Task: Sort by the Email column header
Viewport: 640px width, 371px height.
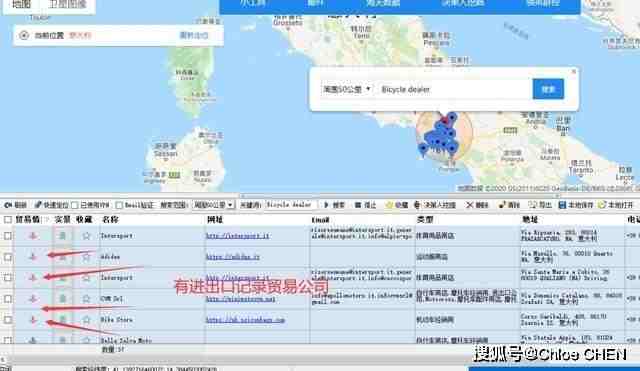Action: pos(320,220)
